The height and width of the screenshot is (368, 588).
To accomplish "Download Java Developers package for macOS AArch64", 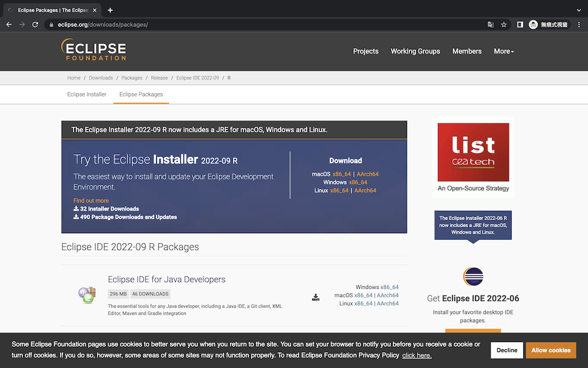I will pyautogui.click(x=387, y=295).
